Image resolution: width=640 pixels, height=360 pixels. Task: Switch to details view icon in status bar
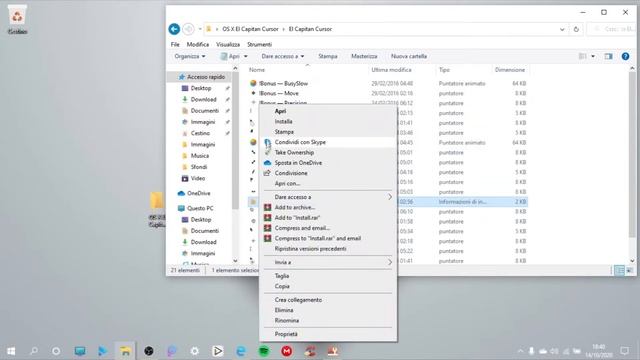[619, 270]
